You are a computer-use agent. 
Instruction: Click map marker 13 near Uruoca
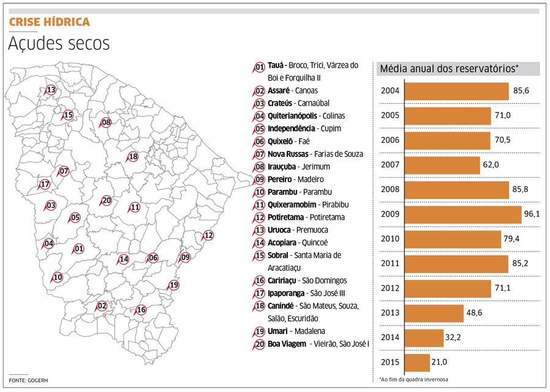[x=51, y=90]
